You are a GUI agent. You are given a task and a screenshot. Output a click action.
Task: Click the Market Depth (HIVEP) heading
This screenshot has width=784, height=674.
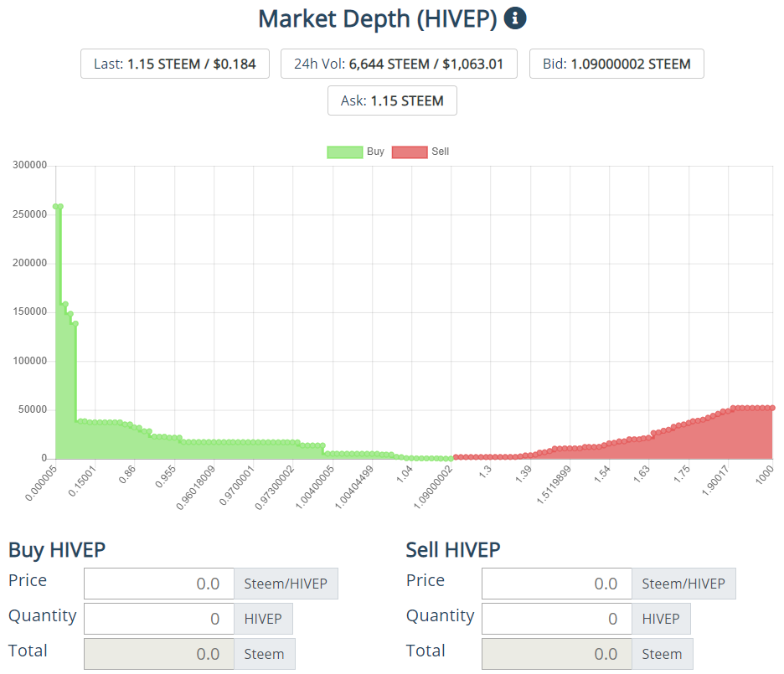coord(378,19)
